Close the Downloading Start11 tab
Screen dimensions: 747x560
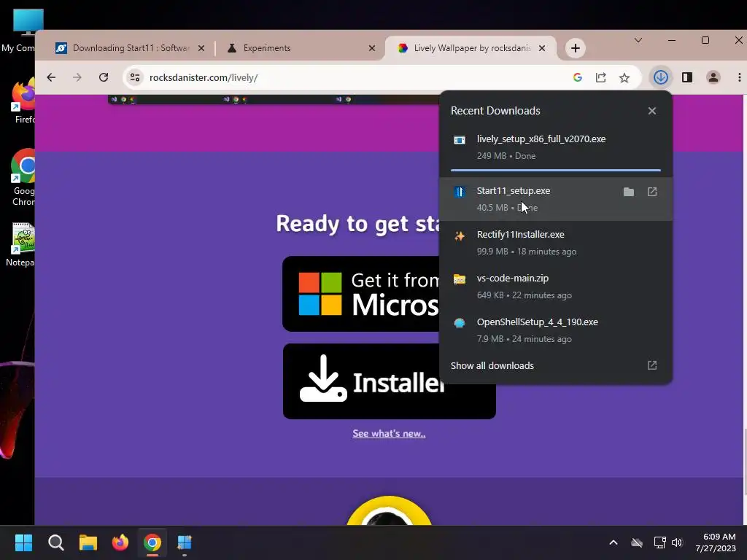coord(201,48)
